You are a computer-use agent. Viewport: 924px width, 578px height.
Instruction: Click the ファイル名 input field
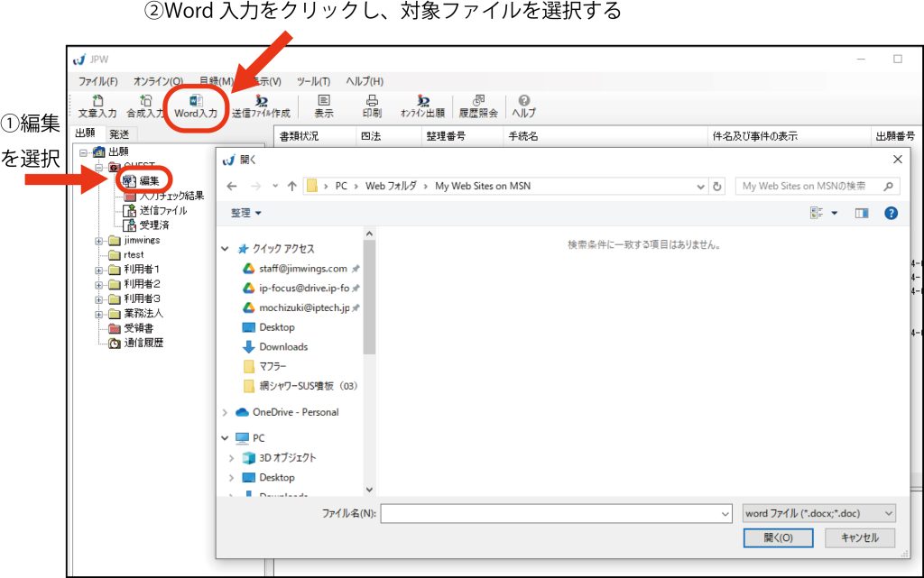point(555,513)
